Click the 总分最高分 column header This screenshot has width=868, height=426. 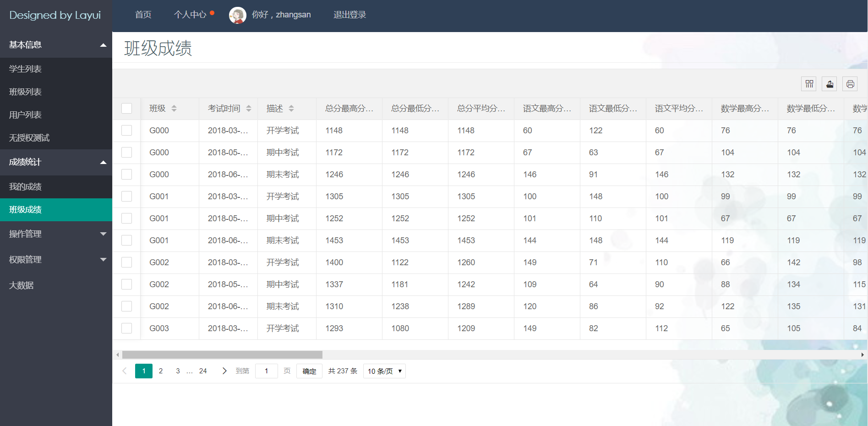tap(349, 109)
